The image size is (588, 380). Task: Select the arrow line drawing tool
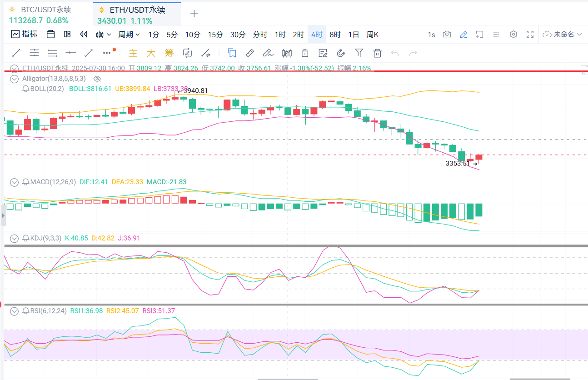89,53
